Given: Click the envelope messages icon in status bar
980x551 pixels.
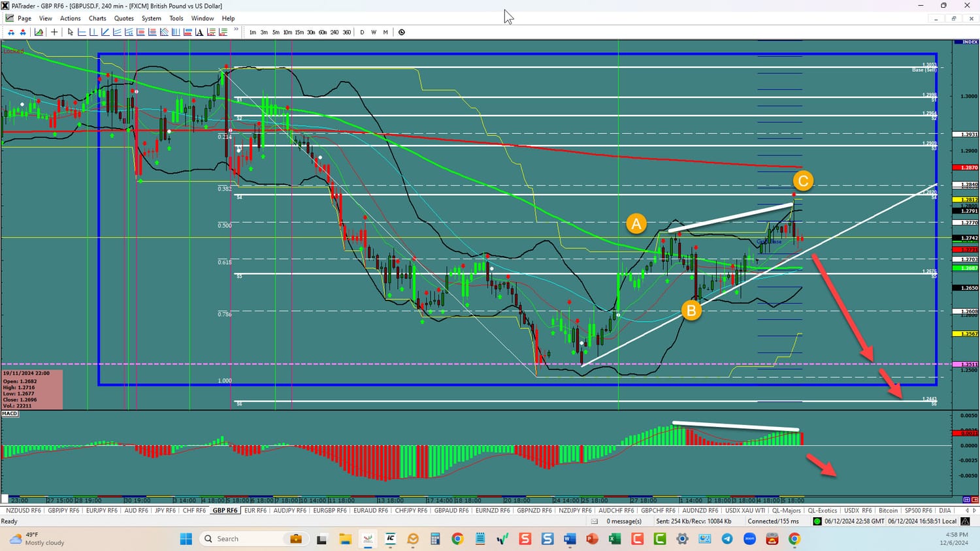Looking at the screenshot, I should tap(595, 521).
